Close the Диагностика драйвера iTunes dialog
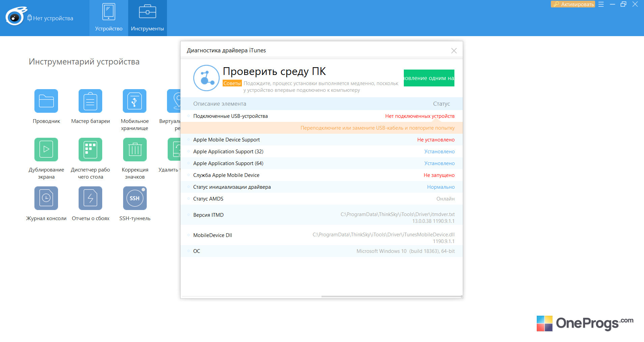 pos(454,51)
